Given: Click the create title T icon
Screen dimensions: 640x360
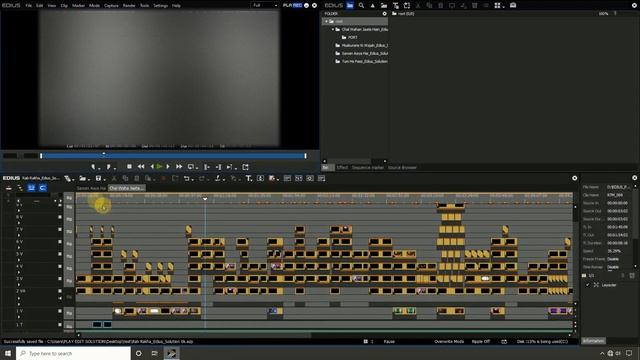Looking at the screenshot, I should click(248, 178).
